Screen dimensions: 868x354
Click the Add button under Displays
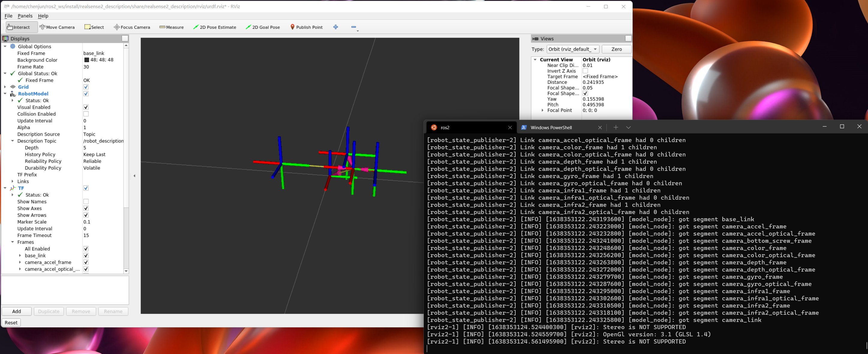[x=16, y=311]
